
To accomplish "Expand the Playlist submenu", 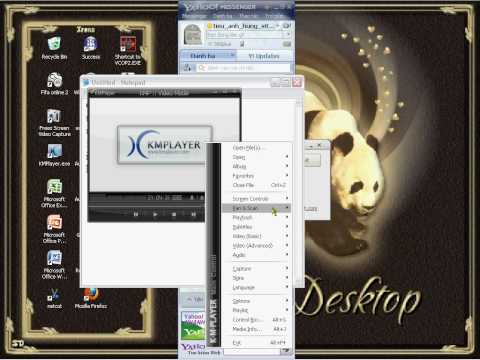I will (256, 310).
